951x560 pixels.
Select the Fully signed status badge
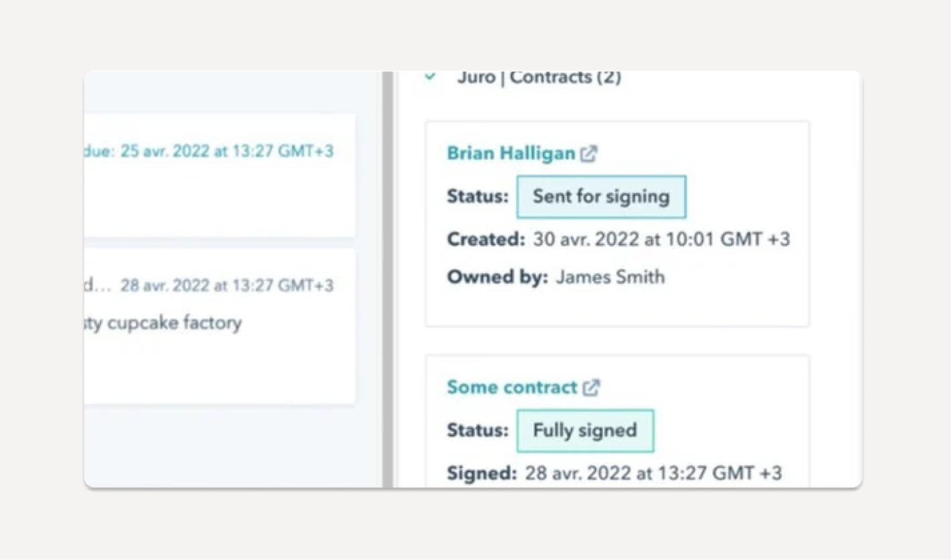click(x=584, y=430)
